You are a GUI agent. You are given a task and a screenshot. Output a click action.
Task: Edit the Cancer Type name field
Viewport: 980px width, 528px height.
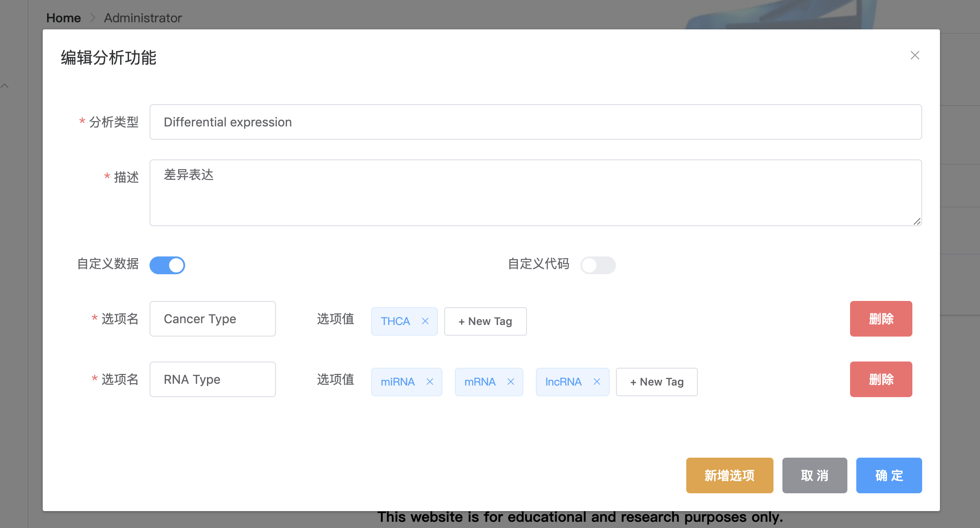click(x=212, y=319)
